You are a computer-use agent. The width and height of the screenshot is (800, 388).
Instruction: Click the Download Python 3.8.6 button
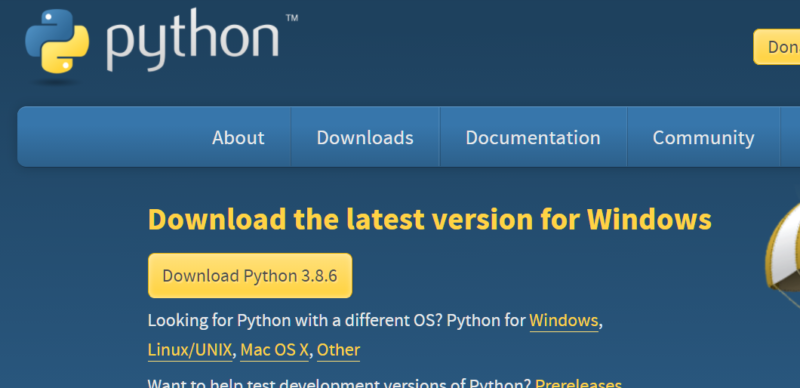(250, 276)
